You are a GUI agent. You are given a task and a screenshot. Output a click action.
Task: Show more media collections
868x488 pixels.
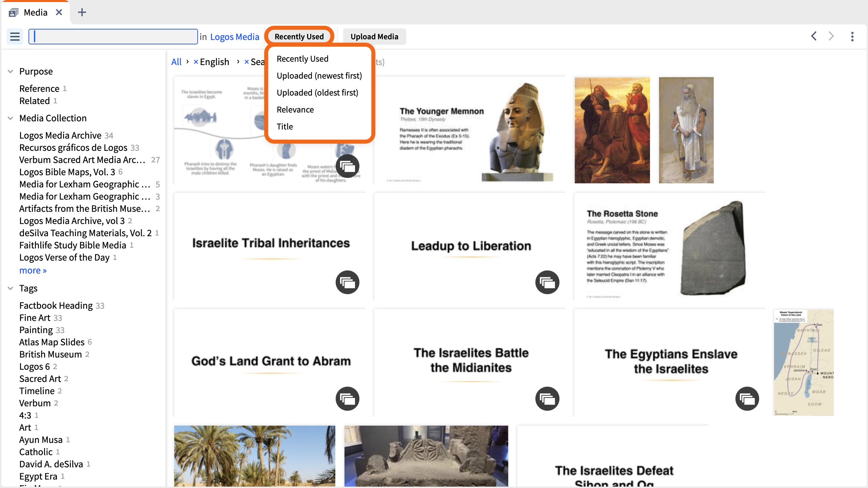click(x=33, y=270)
